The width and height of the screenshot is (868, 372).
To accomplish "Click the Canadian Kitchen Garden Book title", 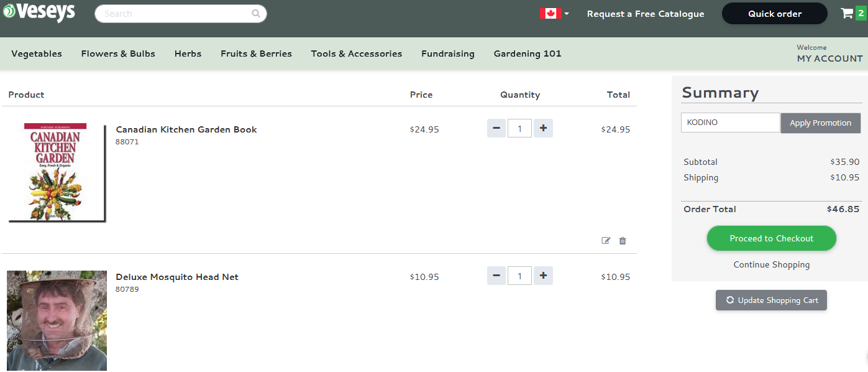I will (186, 129).
